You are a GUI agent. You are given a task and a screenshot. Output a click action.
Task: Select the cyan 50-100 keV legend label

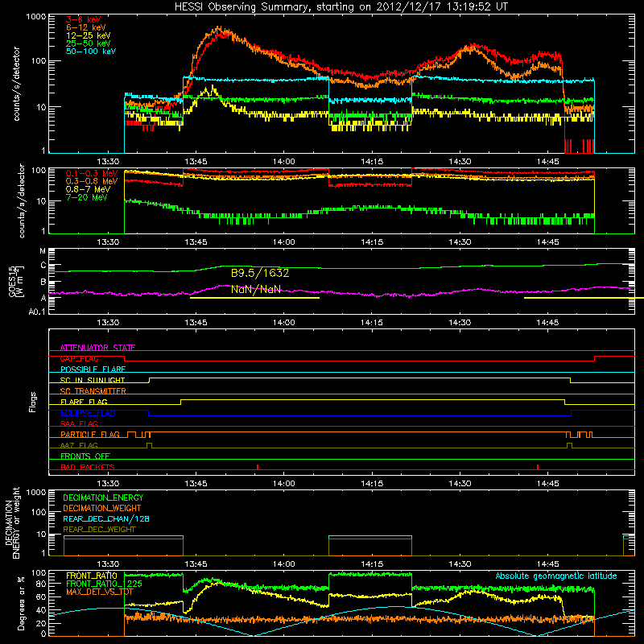[x=91, y=52]
